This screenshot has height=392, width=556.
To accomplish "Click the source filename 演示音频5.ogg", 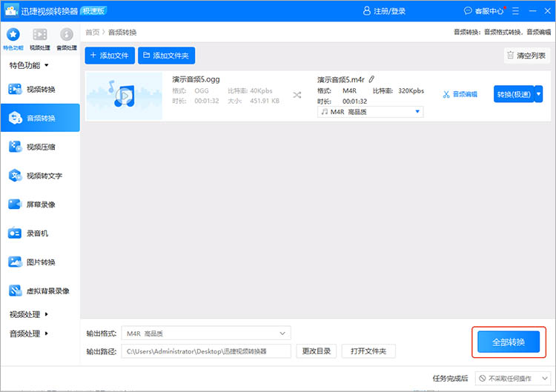I will click(196, 79).
